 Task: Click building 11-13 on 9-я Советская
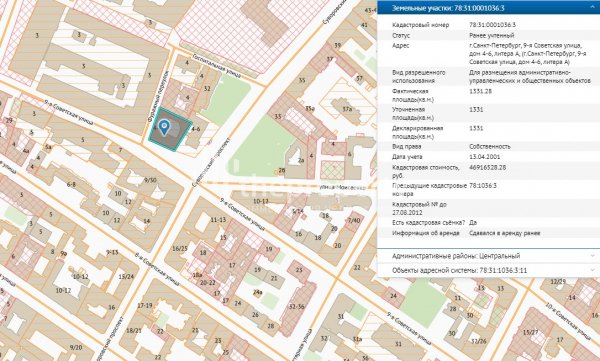click(218, 220)
